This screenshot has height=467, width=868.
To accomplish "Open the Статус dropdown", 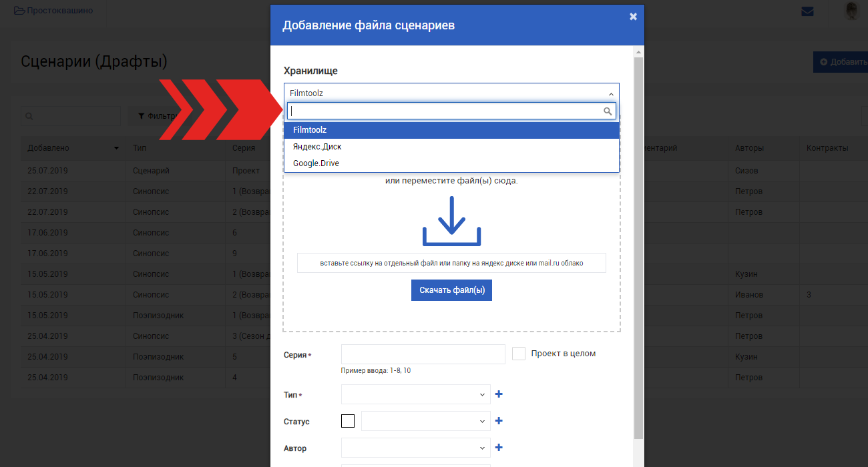I will pos(425,421).
